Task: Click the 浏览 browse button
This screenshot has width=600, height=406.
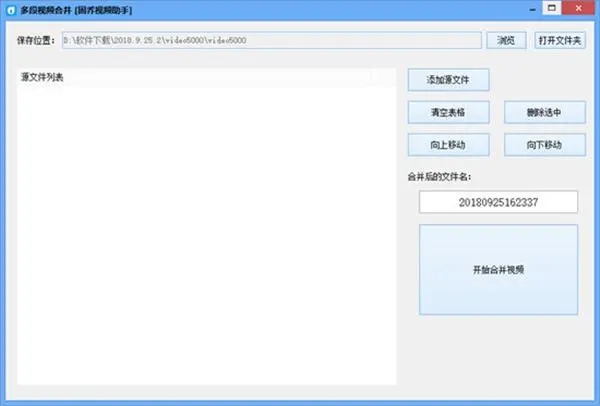Action: click(506, 40)
